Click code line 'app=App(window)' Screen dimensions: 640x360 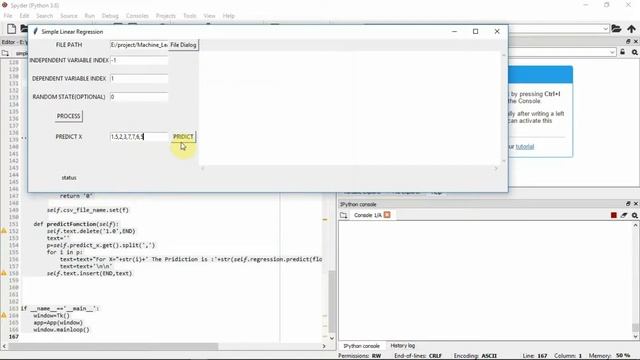[x=58, y=322]
